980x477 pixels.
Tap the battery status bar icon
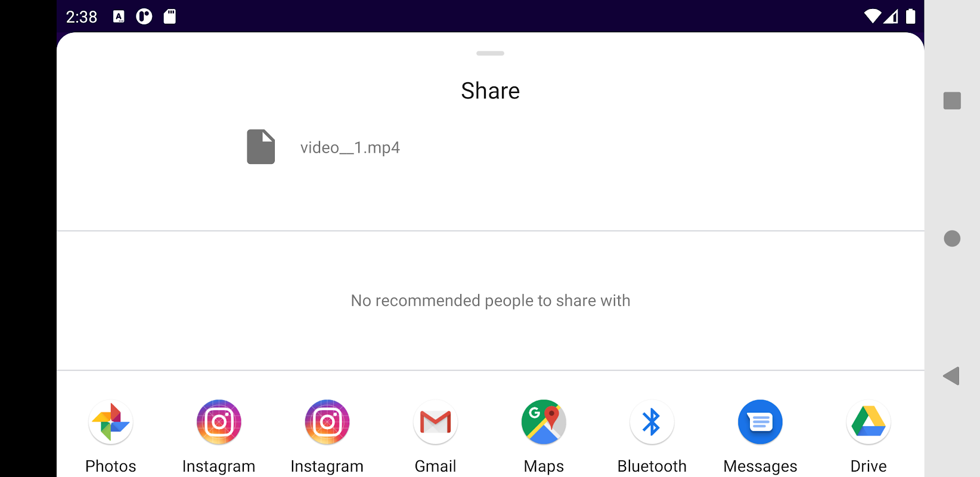pyautogui.click(x=911, y=16)
